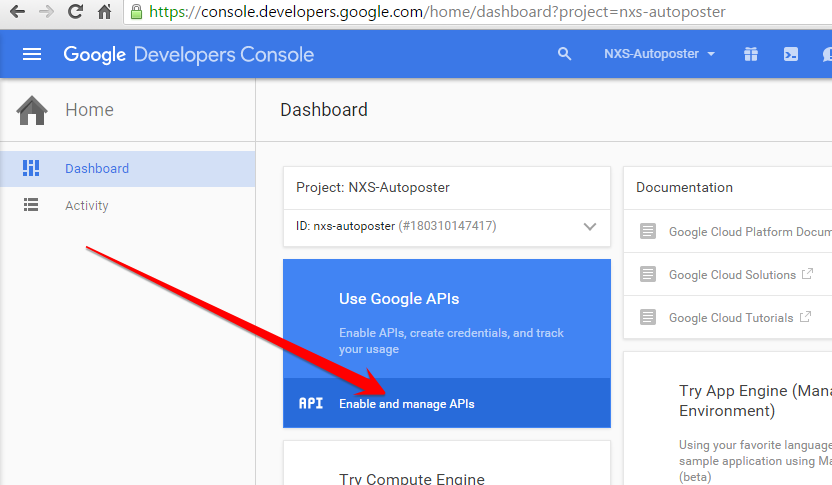Reload the page with refresh icon
Viewport: 832px width, 485px height.
[x=75, y=12]
